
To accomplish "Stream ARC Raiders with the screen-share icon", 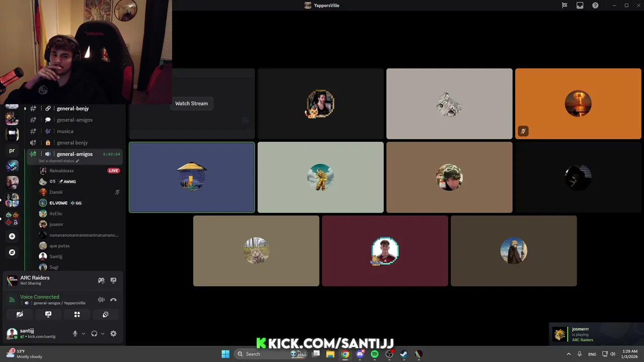I will coord(113,281).
